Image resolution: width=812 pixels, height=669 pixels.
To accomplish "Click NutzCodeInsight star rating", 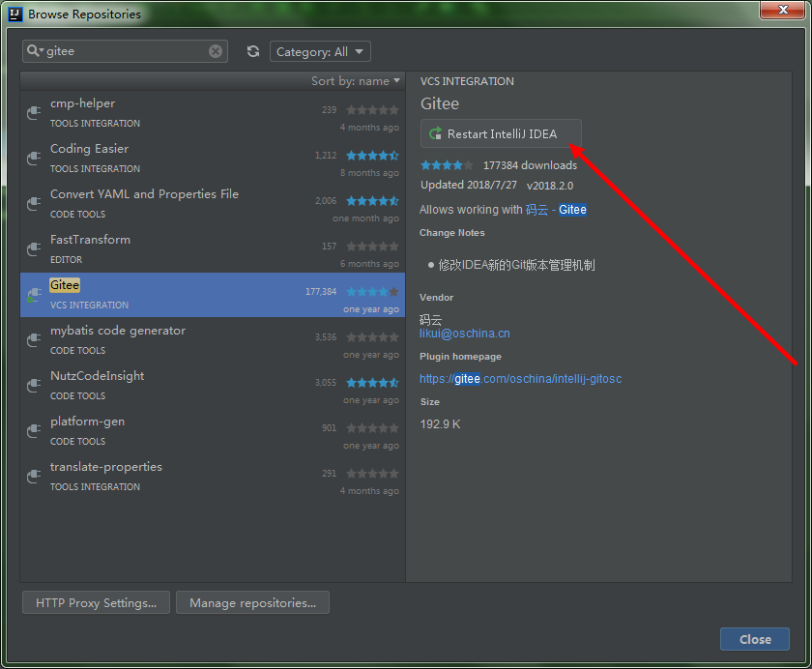I will [372, 383].
